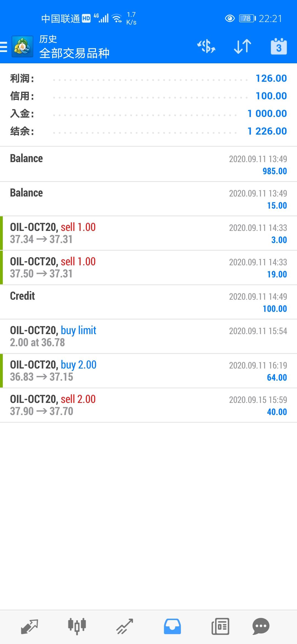297x644 pixels.
Task: Open the symbol filter dollar icon
Action: point(206,46)
